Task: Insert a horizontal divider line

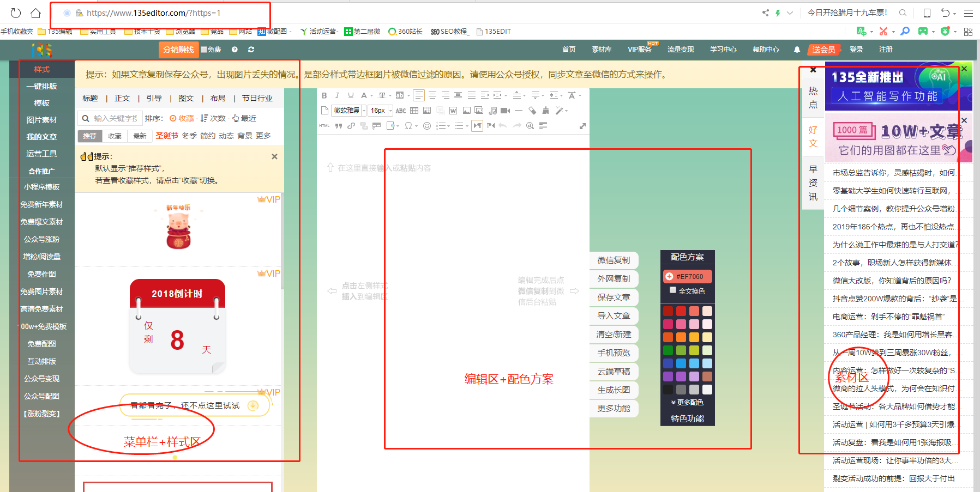Action: [519, 111]
